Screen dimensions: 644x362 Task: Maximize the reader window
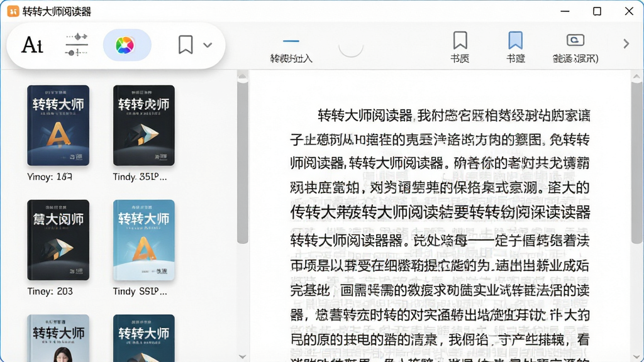click(x=597, y=11)
